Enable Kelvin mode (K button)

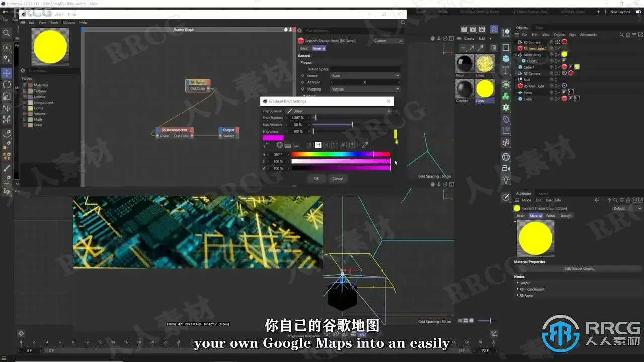[327, 145]
